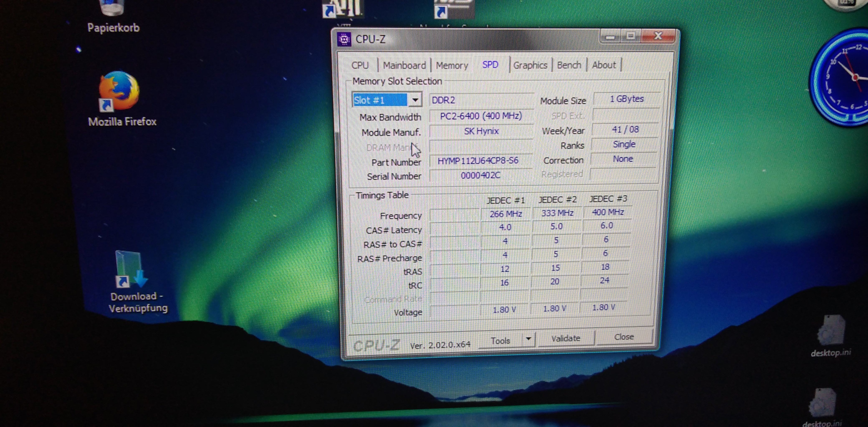
Task: Expand the Slot #1 memory slot dropdown
Action: pyautogui.click(x=415, y=100)
